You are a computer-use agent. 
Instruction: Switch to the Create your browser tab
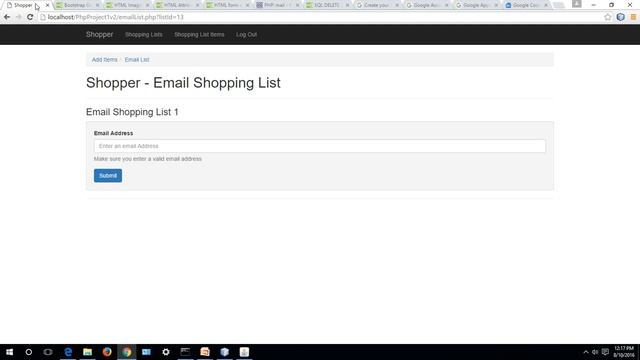pyautogui.click(x=377, y=5)
